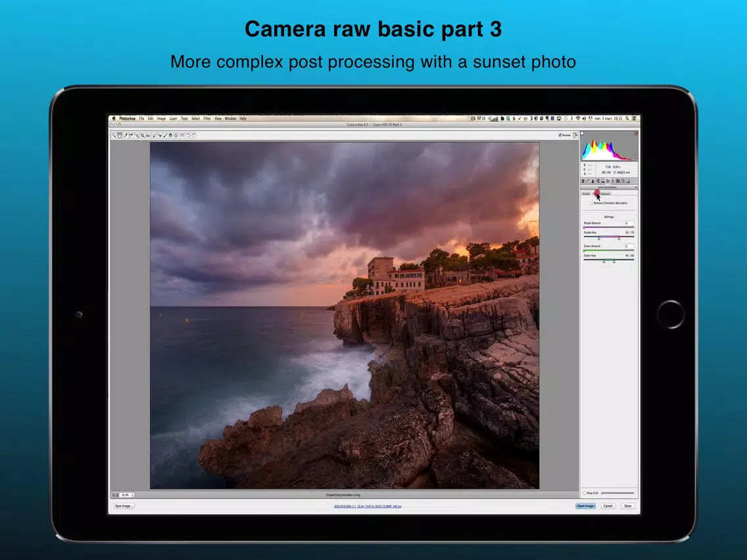Screen dimensions: 747x560
Task: Click the Open Image button
Action: tap(585, 505)
